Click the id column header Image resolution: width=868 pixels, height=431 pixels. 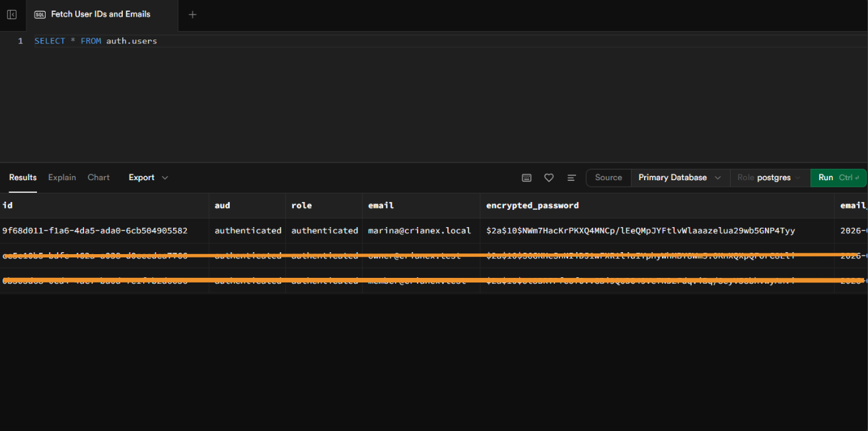coord(104,205)
